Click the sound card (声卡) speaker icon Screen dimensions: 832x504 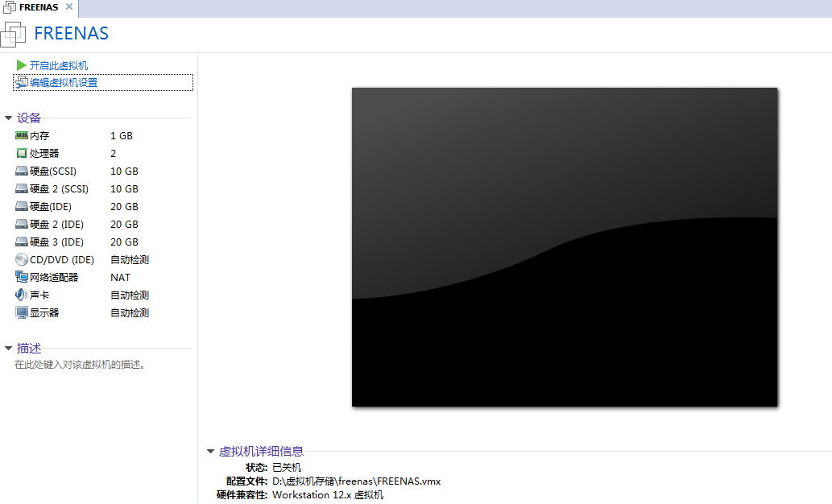[x=21, y=295]
